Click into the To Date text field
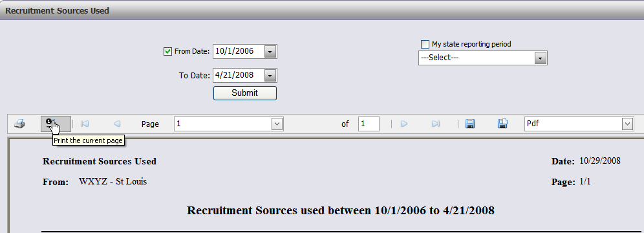Viewport: 644px width, 233px height. click(x=239, y=76)
